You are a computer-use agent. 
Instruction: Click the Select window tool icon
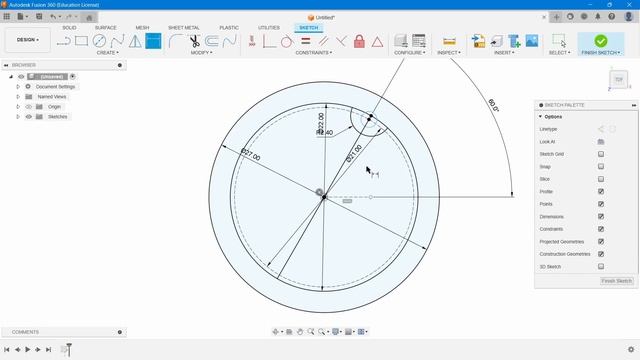pos(559,41)
